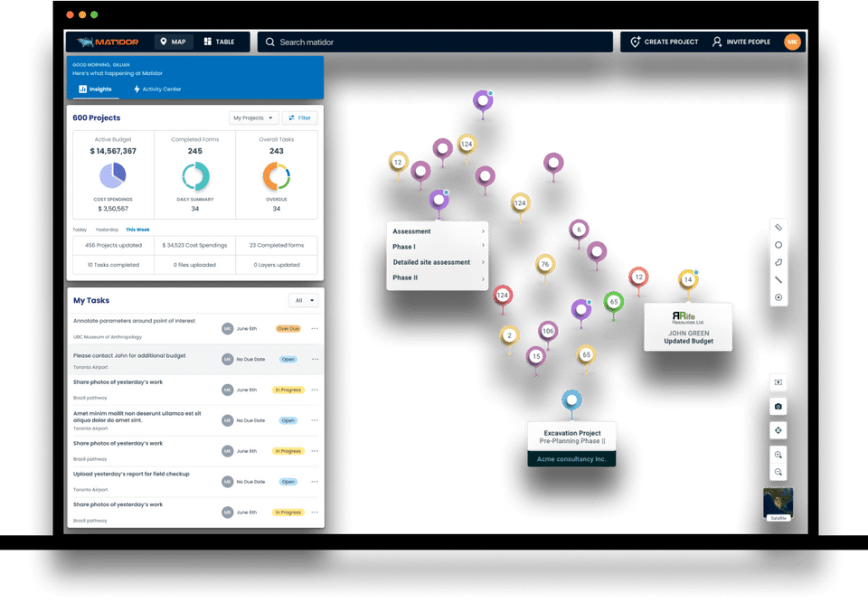Recenter the map with the crosshair icon

(778, 430)
